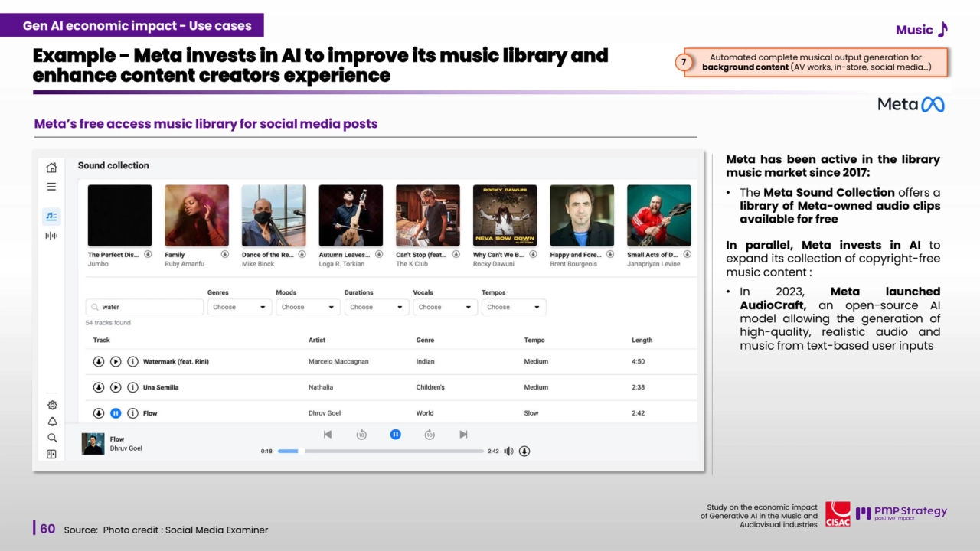Open the Tempos dropdown

tap(514, 307)
